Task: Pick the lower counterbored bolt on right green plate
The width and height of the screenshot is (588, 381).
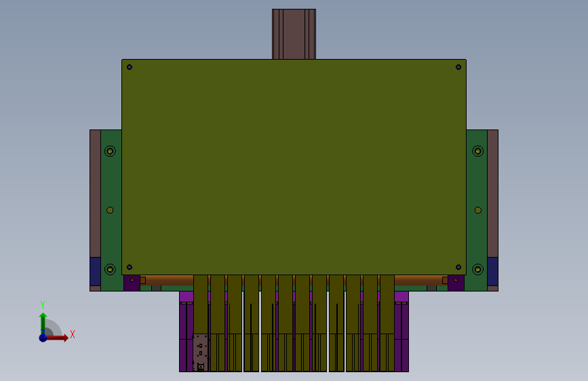Action: [477, 269]
